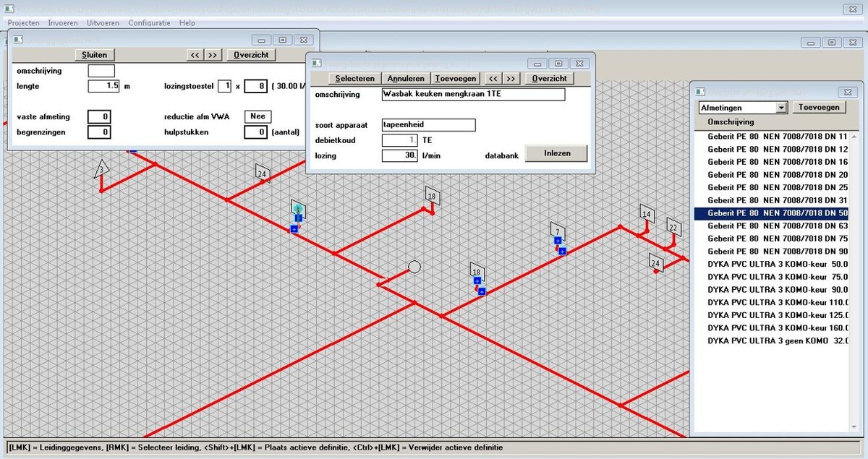
Task: Open the Configuratie menu
Action: point(149,23)
